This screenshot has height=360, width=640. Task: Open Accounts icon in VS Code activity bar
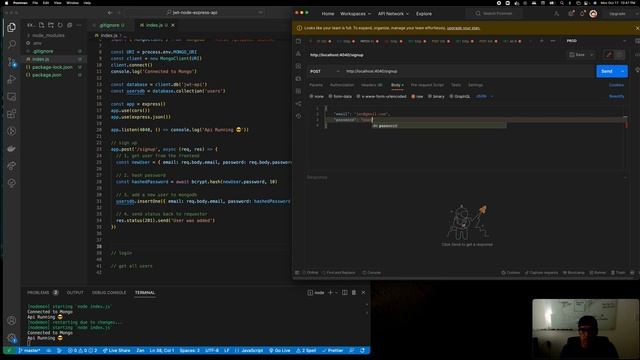click(11, 320)
